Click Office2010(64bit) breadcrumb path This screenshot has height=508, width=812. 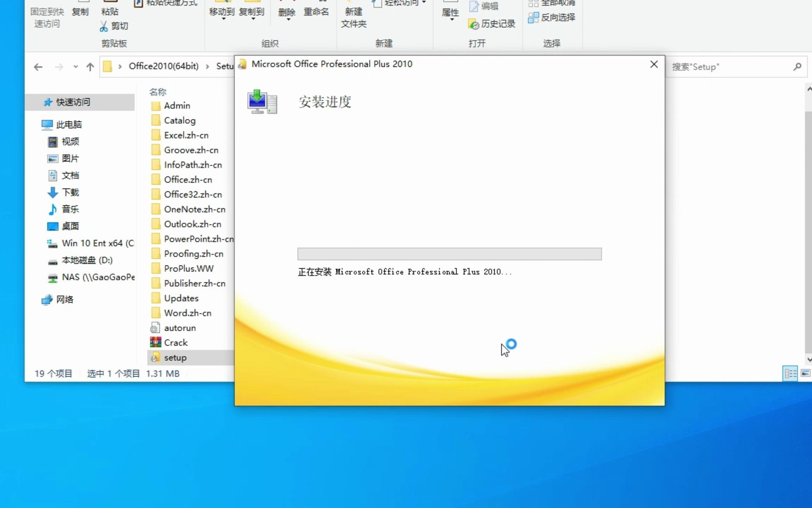pyautogui.click(x=164, y=66)
